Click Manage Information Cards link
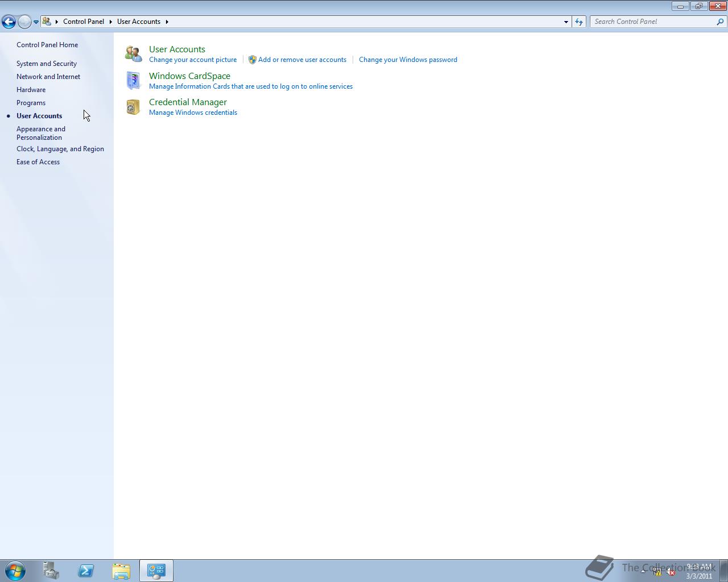The height and width of the screenshot is (582, 728). point(251,86)
